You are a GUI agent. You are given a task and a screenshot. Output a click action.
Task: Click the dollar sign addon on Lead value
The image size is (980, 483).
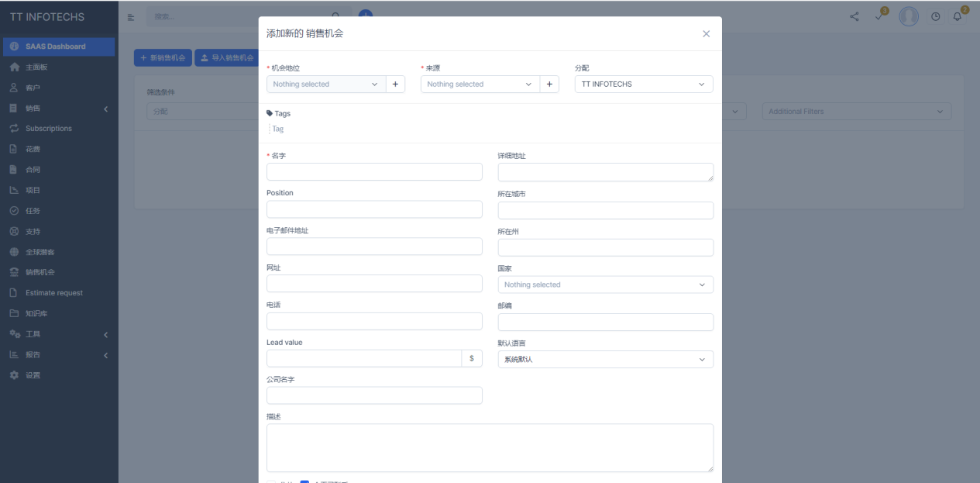click(x=472, y=358)
